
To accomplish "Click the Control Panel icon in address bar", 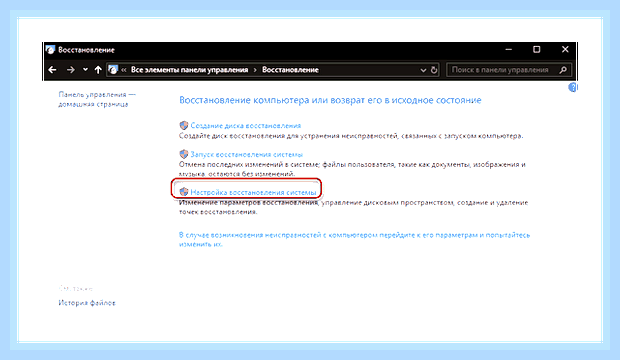I will [113, 70].
